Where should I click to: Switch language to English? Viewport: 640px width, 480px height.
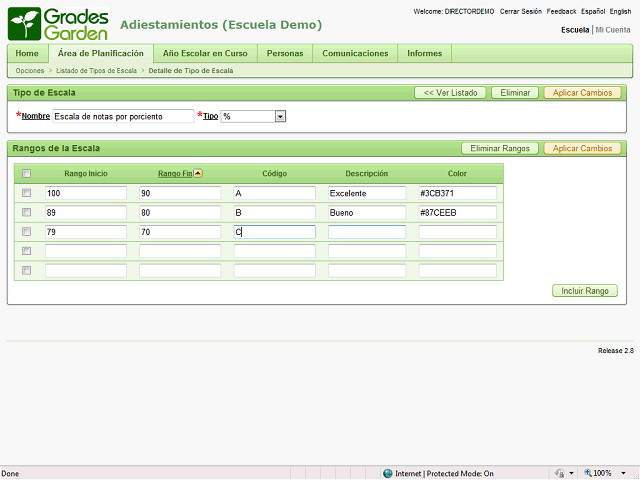click(620, 11)
